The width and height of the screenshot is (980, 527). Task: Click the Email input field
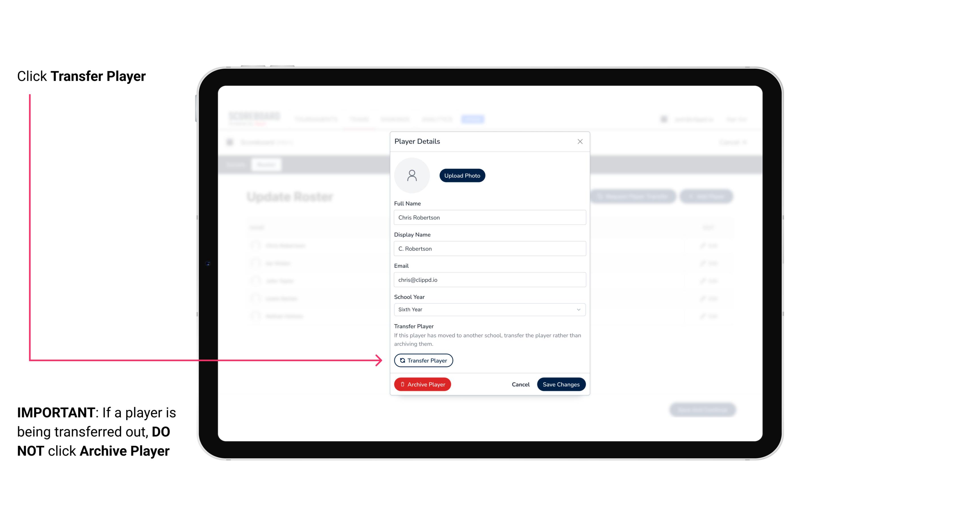click(x=488, y=279)
